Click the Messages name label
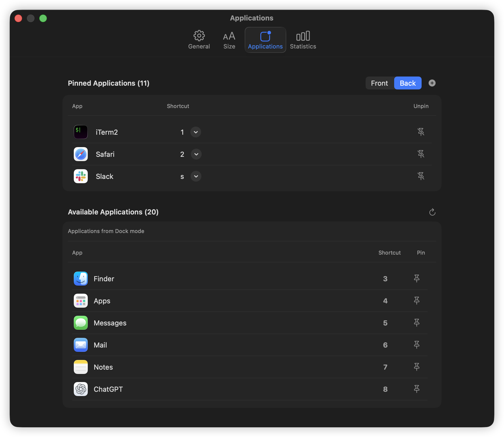 (110, 323)
